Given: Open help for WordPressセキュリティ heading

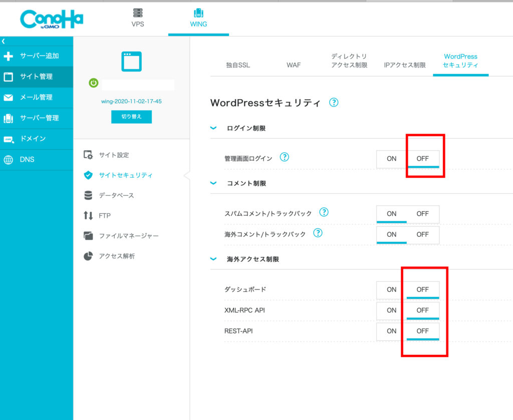Looking at the screenshot, I should pyautogui.click(x=334, y=102).
